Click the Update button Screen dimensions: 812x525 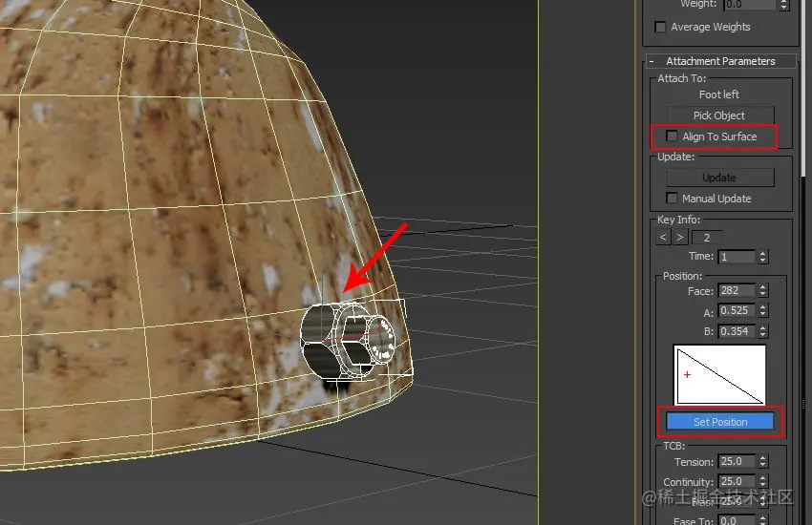[720, 178]
